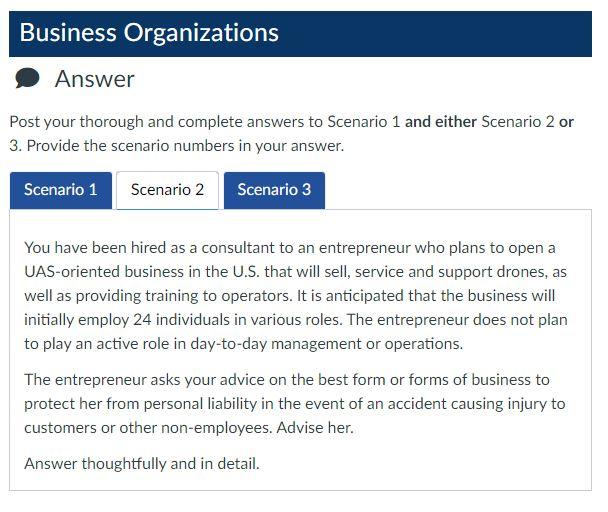The image size is (608, 512).
Task: Open the Scenario 3 tab
Action: (x=274, y=189)
